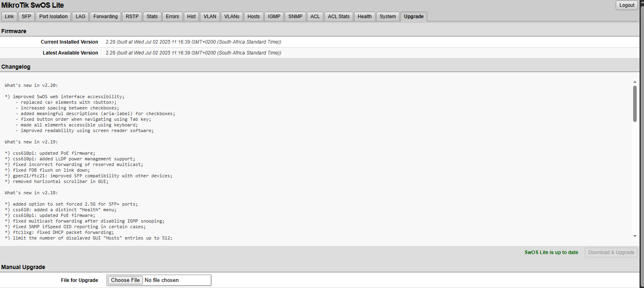Viewport: 644px width, 288px height.
Task: Click the 'File for Upgrade' label
Action: tap(80, 280)
